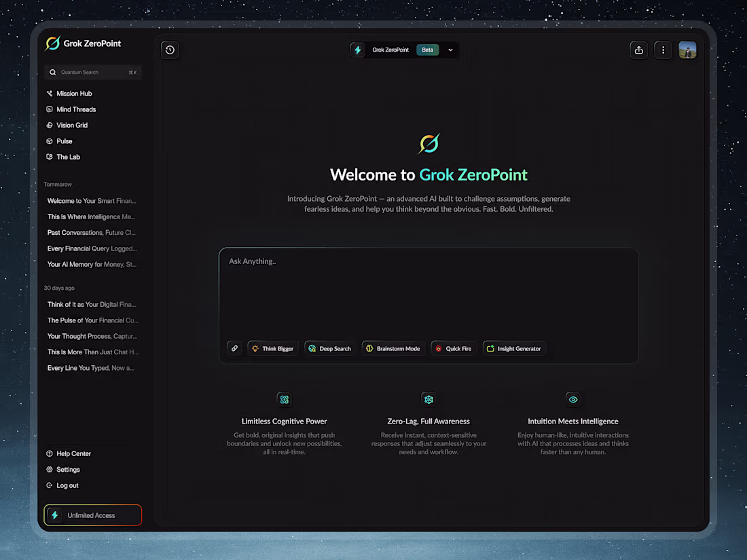
Task: Enable Deep Search
Action: coord(330,348)
